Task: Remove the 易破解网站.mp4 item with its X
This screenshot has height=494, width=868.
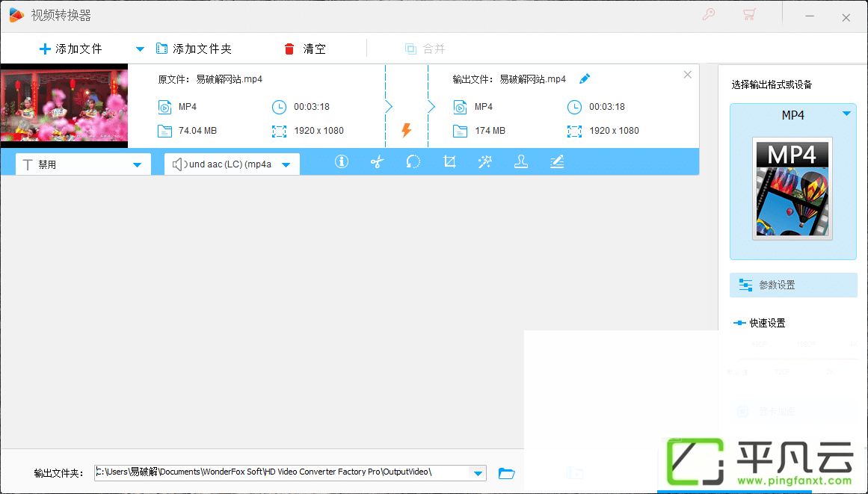Action: pos(688,75)
